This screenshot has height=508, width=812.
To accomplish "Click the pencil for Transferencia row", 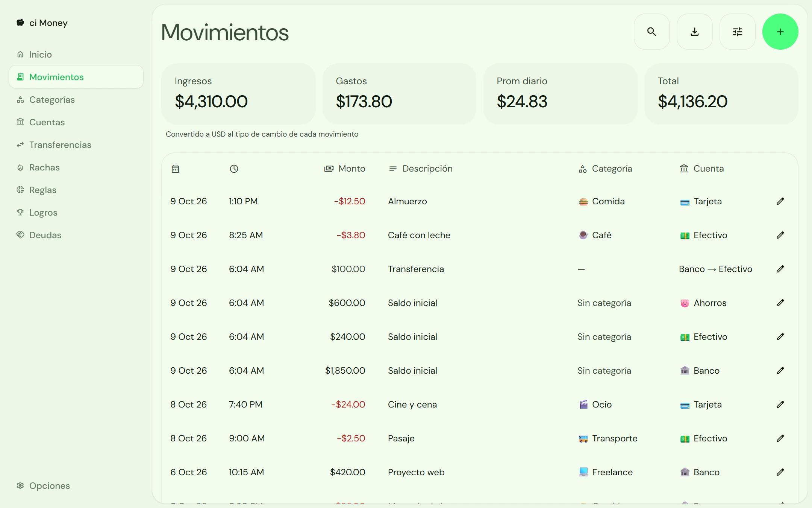I will click(x=780, y=269).
